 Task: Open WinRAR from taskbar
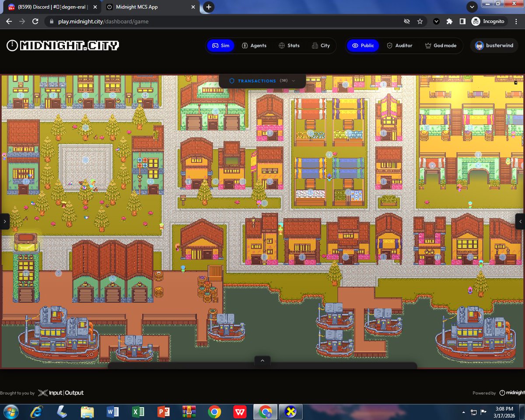tap(189, 412)
